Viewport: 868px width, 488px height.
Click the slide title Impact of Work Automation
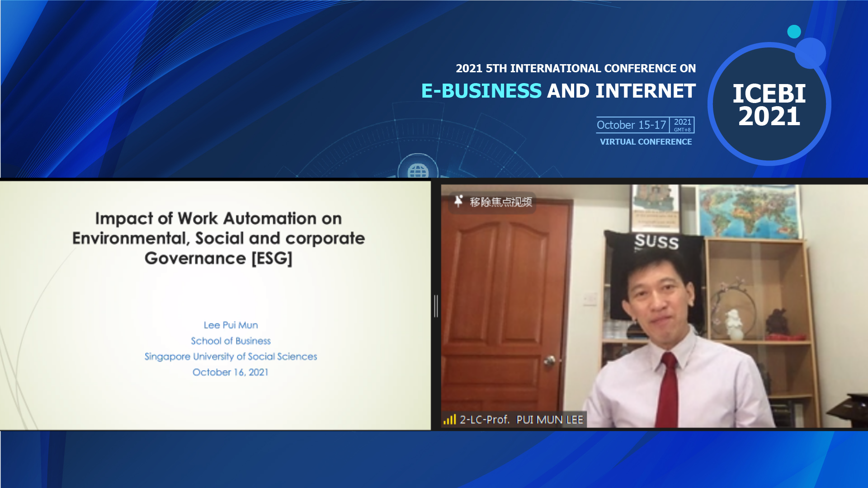coord(218,238)
